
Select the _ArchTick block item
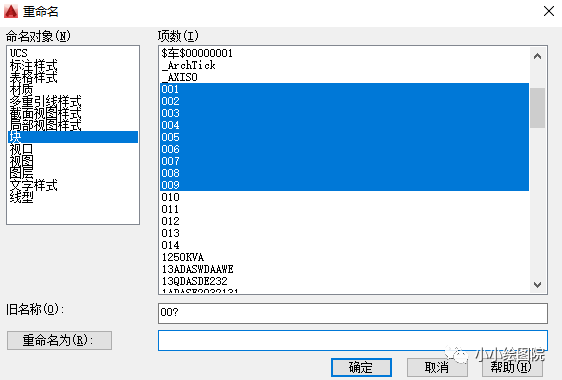pos(188,65)
